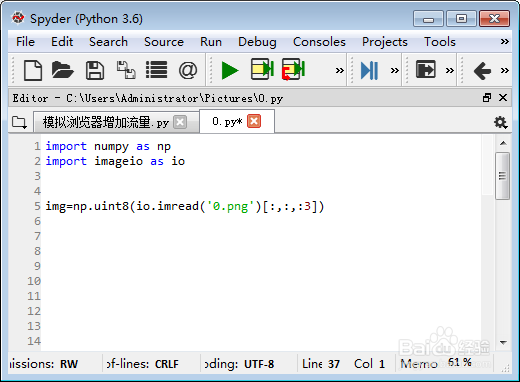Click line number 10 in the gutter
520x382 pixels.
(x=34, y=281)
